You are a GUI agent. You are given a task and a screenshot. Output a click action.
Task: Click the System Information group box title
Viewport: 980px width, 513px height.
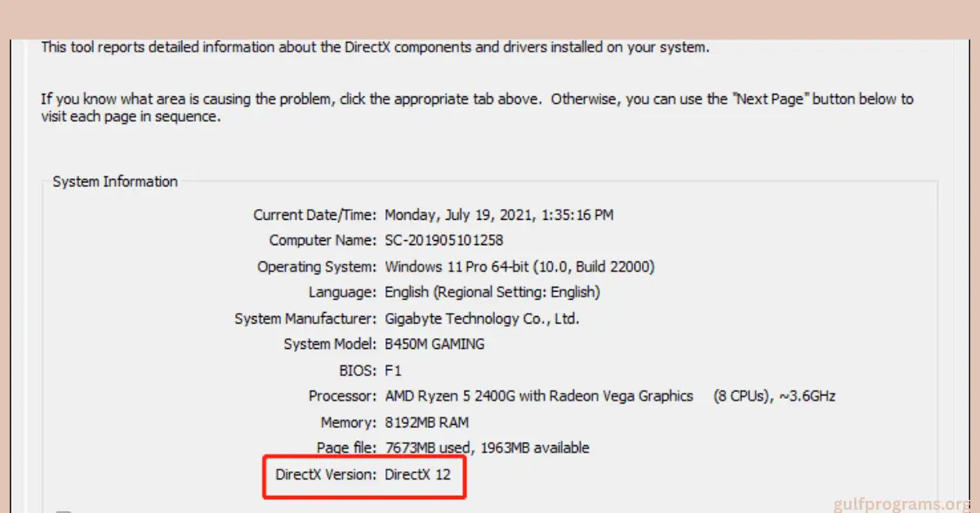[114, 181]
